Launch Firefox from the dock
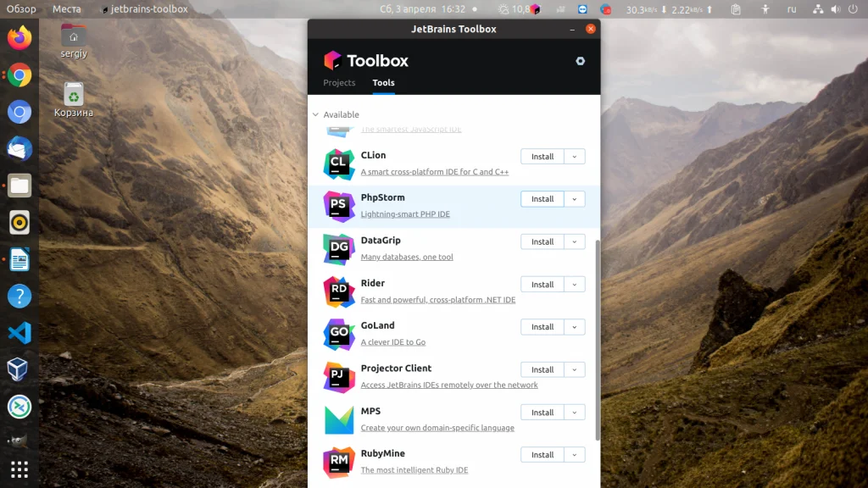 pyautogui.click(x=19, y=37)
